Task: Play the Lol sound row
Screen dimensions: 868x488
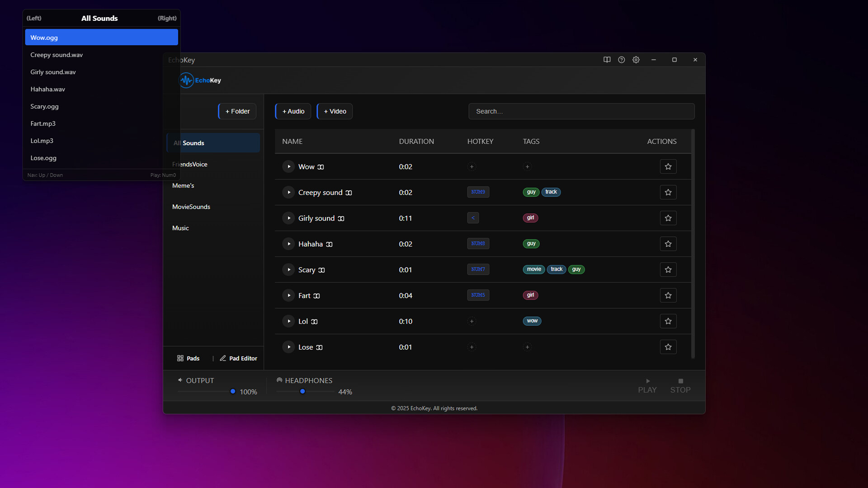Action: (x=288, y=321)
